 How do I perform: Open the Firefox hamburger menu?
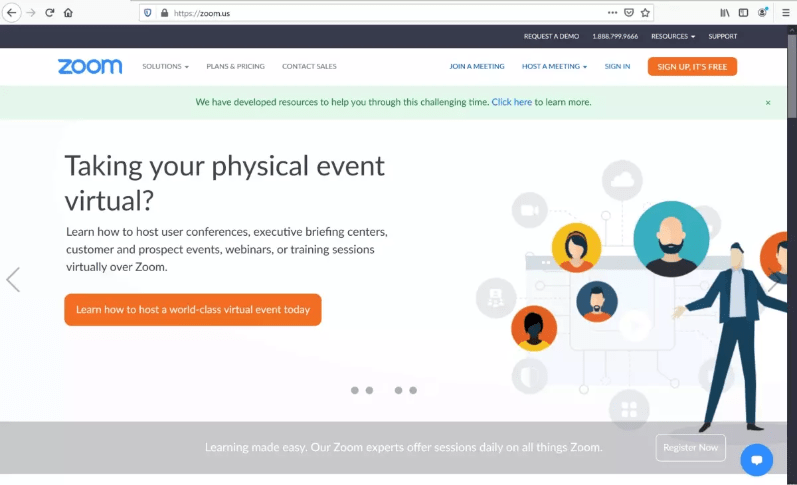coord(785,13)
